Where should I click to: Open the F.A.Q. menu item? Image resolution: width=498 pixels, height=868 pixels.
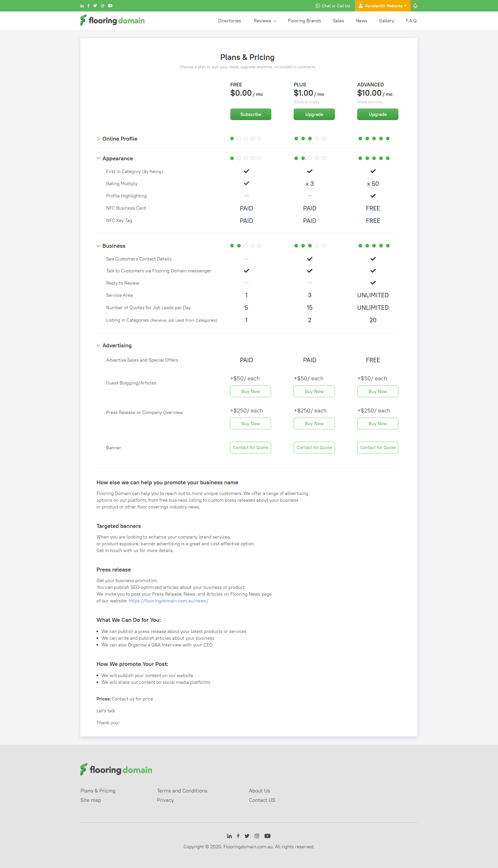point(411,21)
